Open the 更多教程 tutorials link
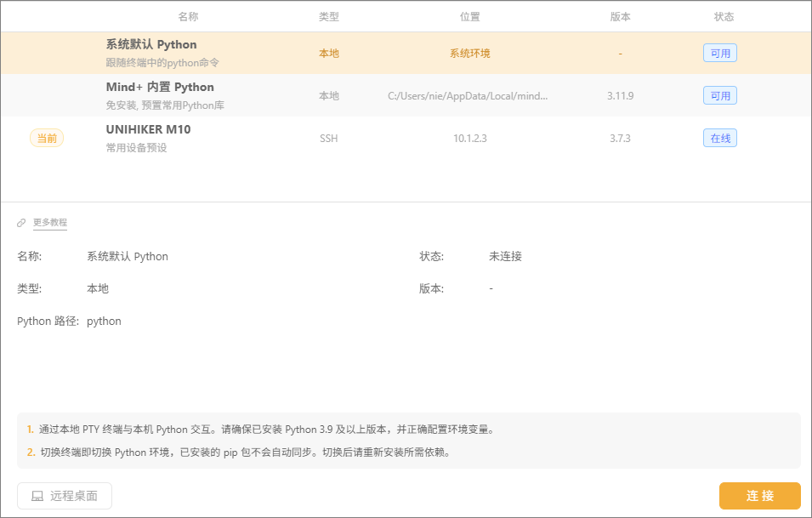 coord(49,223)
